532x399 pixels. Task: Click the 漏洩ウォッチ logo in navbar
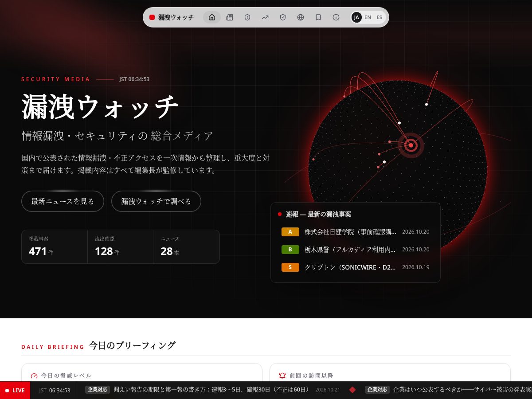(x=172, y=17)
